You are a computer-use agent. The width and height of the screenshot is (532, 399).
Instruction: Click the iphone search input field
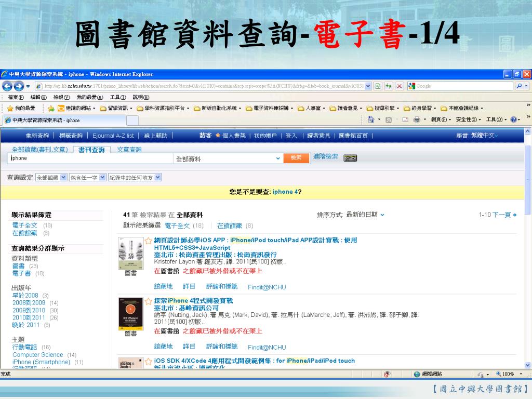[x=90, y=158]
